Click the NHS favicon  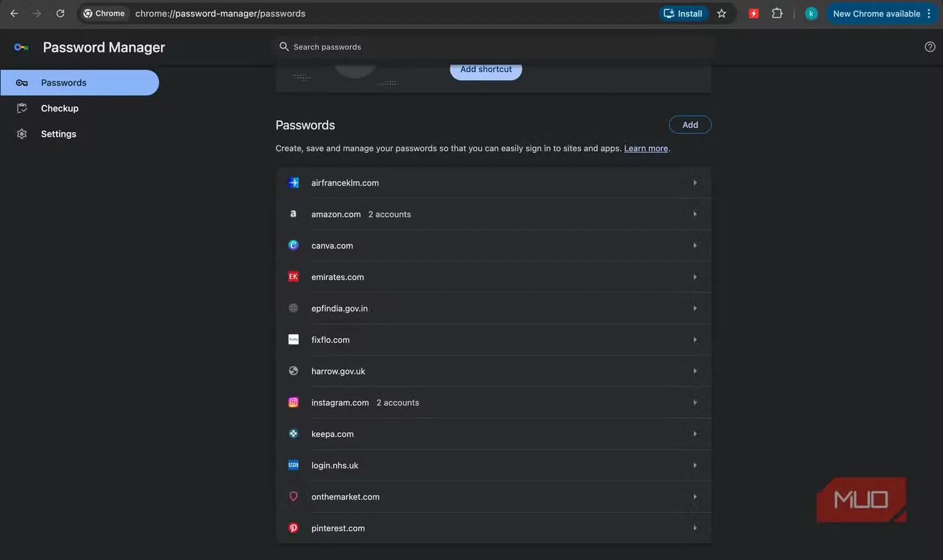coord(294,465)
